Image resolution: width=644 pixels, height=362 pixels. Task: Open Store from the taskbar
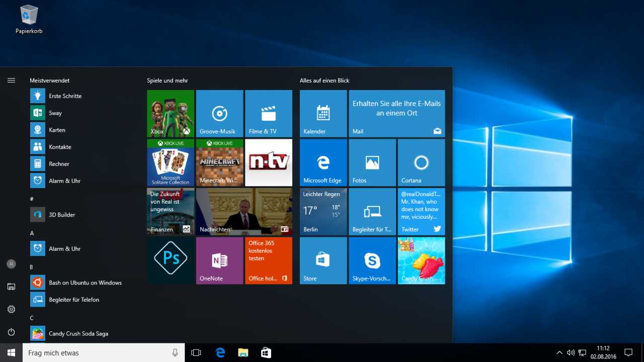(x=266, y=353)
